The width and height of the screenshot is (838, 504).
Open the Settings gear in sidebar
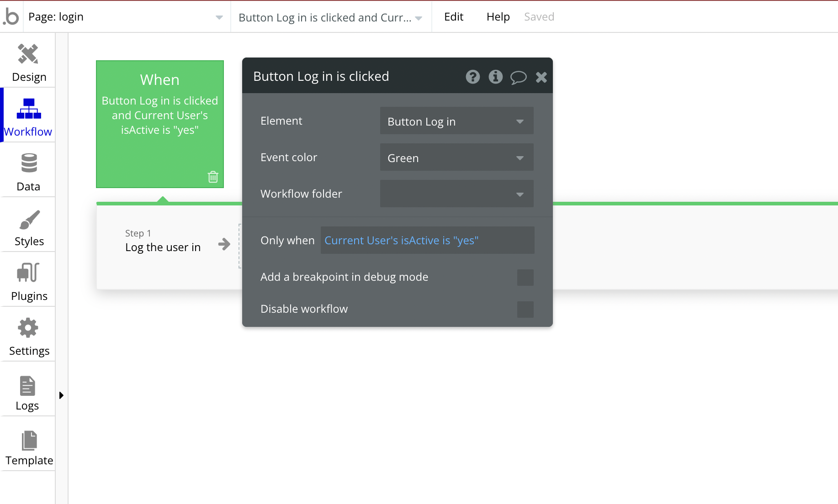click(28, 328)
